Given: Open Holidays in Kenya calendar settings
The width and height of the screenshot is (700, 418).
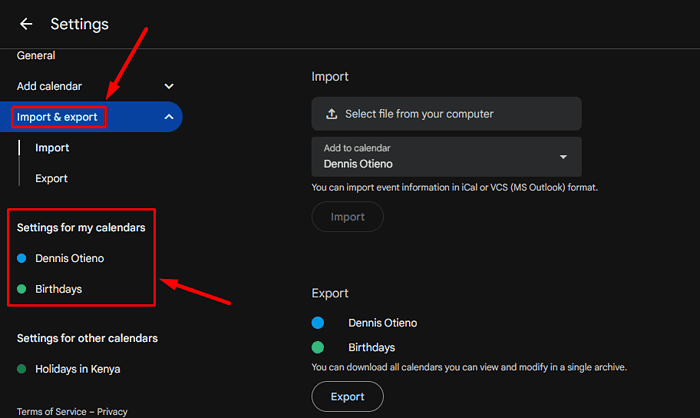Looking at the screenshot, I should click(78, 369).
